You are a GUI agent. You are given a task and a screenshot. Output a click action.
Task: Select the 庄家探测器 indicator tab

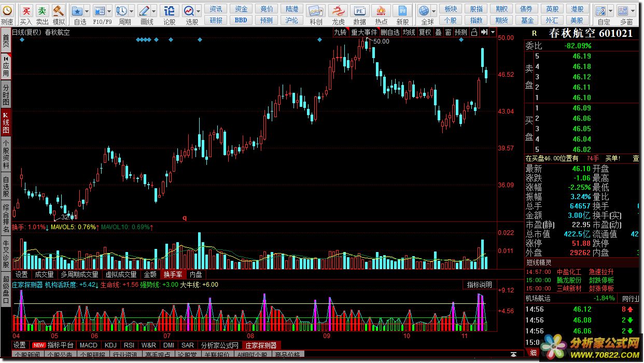261,345
